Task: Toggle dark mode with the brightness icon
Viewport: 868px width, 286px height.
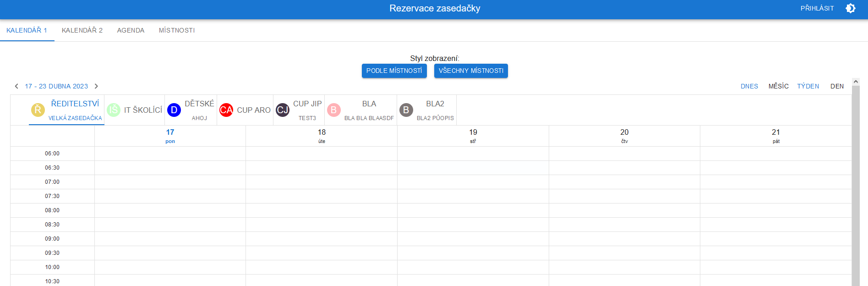Action: [x=850, y=8]
